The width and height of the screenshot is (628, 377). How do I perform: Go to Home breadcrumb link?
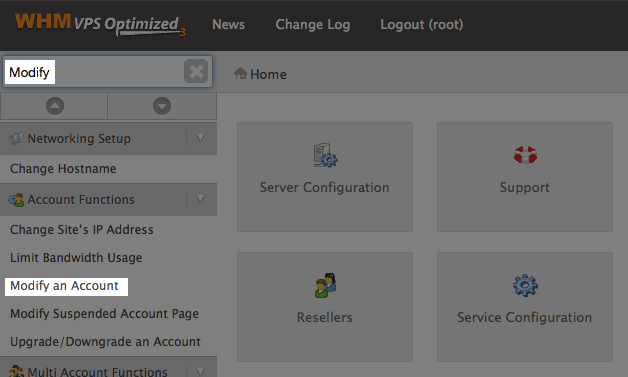click(268, 75)
